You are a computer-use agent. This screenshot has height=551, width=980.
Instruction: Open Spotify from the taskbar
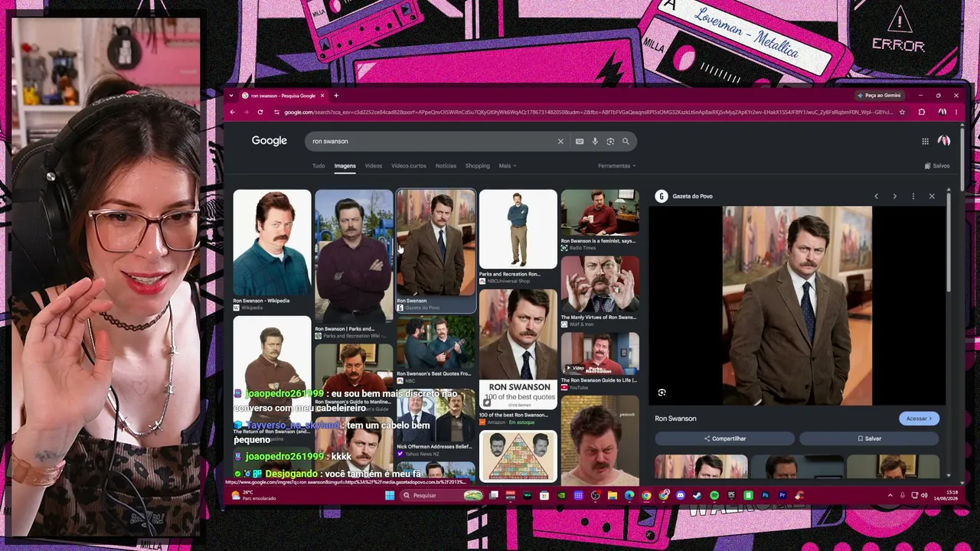pyautogui.click(x=714, y=495)
